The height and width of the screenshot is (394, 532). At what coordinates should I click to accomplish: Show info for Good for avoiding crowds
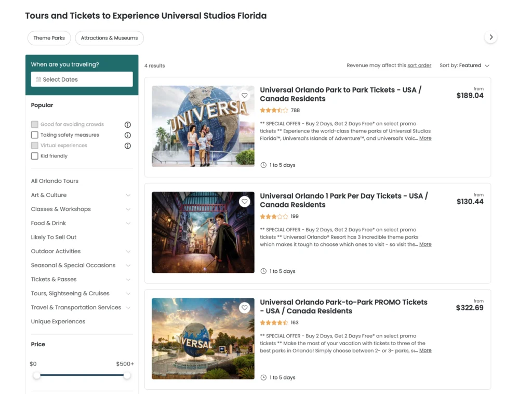[x=128, y=125]
